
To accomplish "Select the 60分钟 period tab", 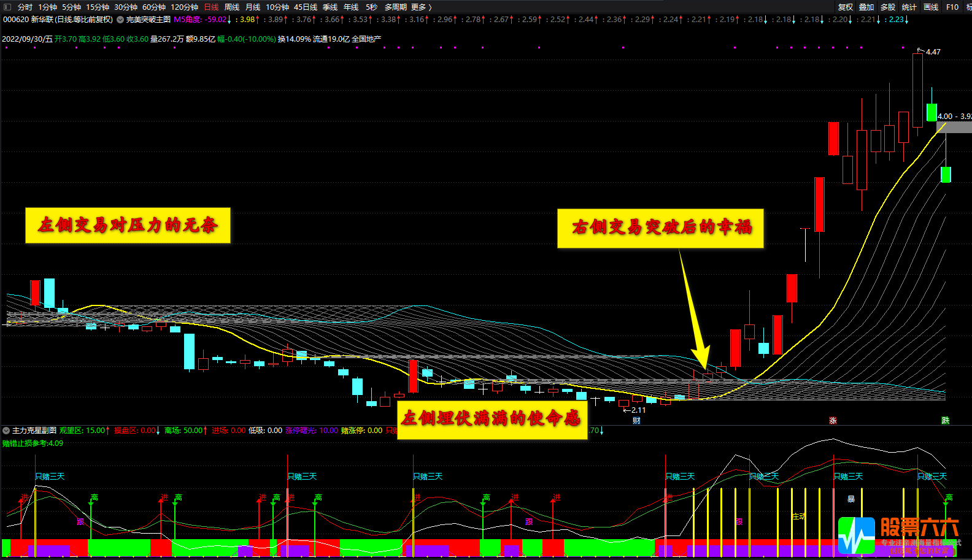I will coord(154,7).
